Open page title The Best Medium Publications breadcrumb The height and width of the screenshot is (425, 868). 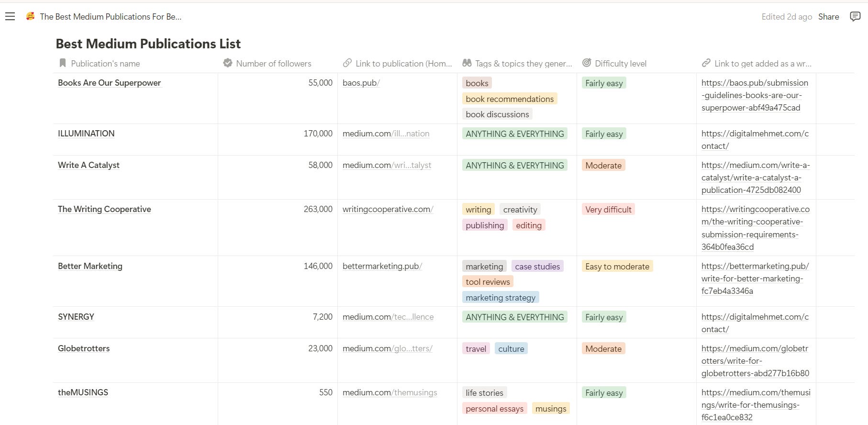coord(111,17)
